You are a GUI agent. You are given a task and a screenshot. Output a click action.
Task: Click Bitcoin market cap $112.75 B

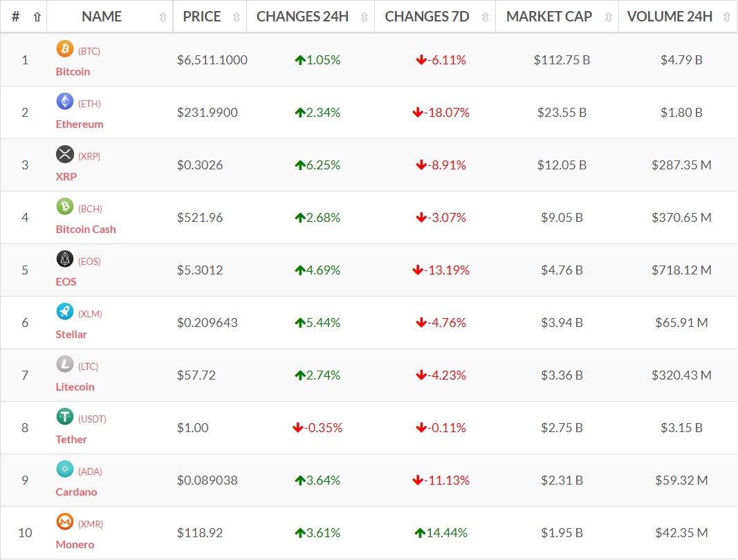pyautogui.click(x=562, y=60)
